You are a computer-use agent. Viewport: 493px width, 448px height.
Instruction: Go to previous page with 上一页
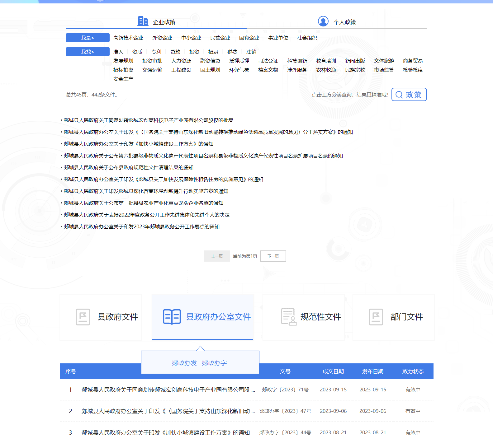[217, 256]
